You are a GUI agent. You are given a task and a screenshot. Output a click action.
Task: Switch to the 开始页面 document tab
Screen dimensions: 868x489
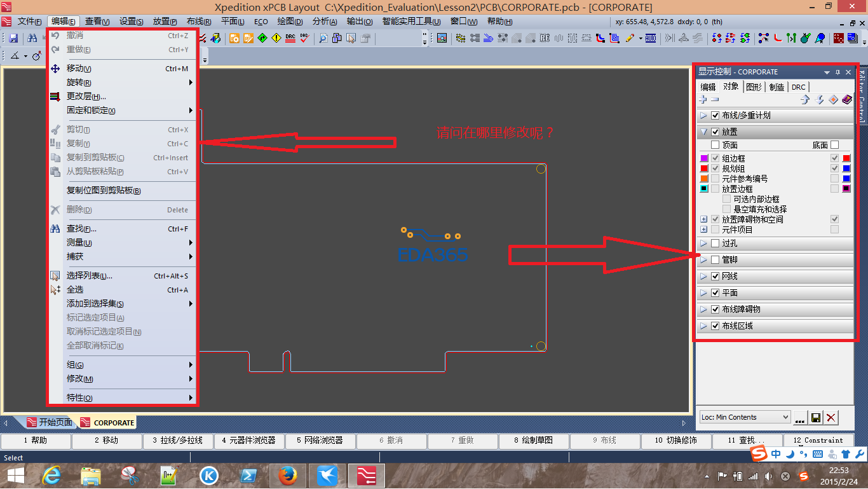pyautogui.click(x=49, y=422)
